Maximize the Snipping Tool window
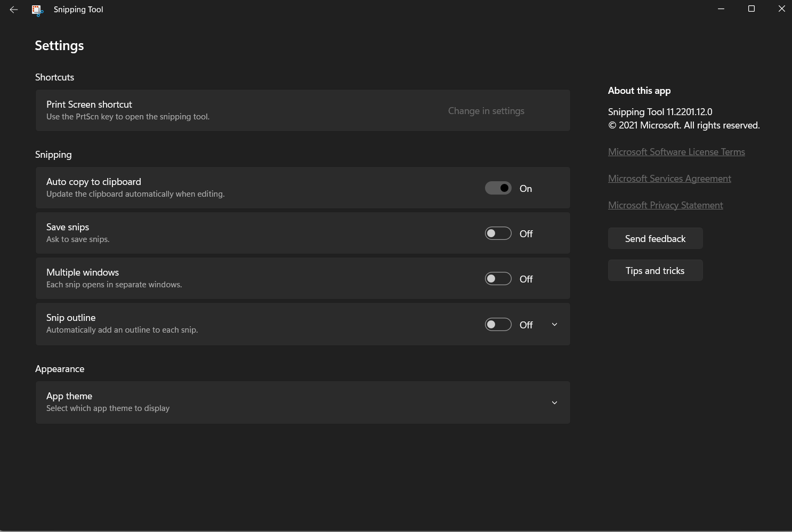 click(751, 9)
